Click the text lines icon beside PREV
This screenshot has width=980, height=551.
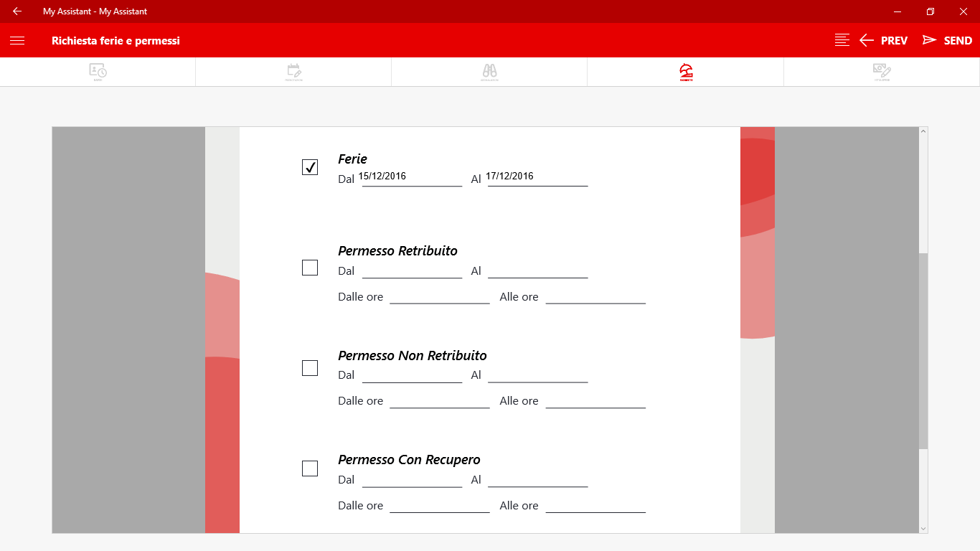842,40
